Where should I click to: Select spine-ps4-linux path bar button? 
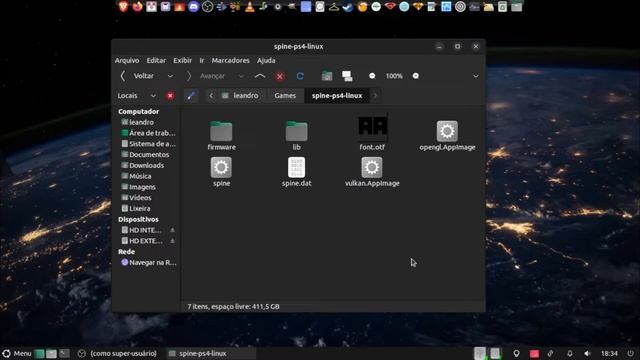pyautogui.click(x=337, y=96)
